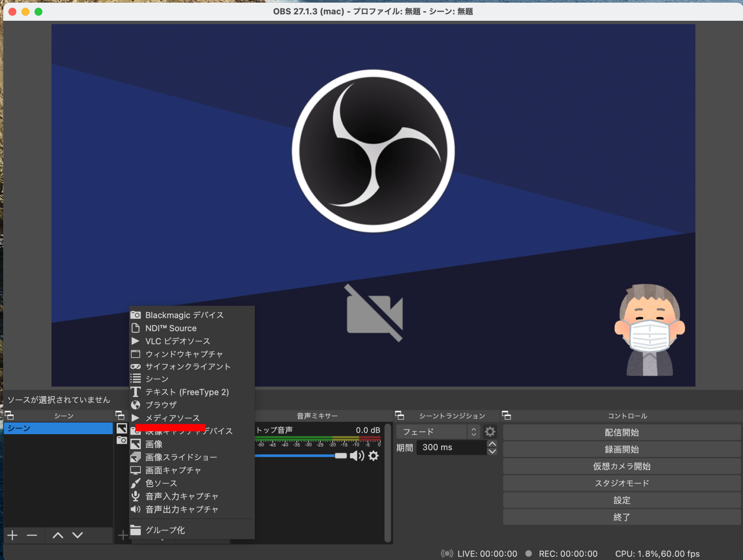
Task: Start streaming with the 配信開始 button
Action: [622, 432]
